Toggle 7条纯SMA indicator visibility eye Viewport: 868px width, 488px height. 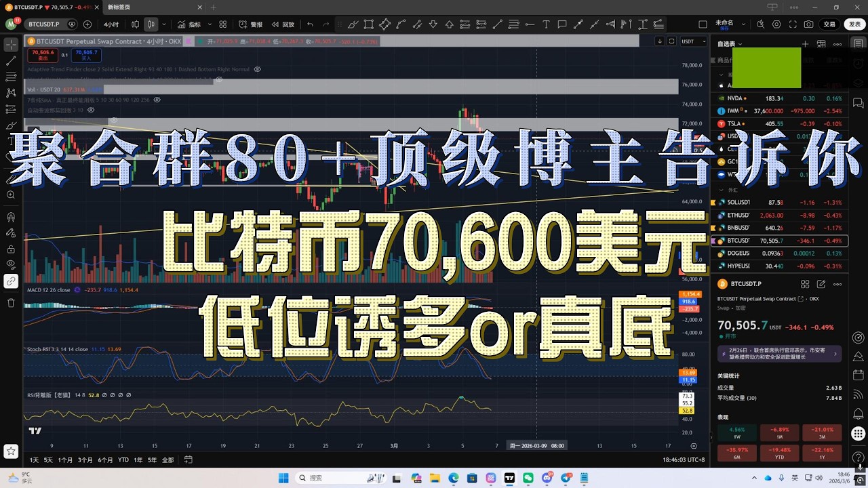tap(157, 100)
